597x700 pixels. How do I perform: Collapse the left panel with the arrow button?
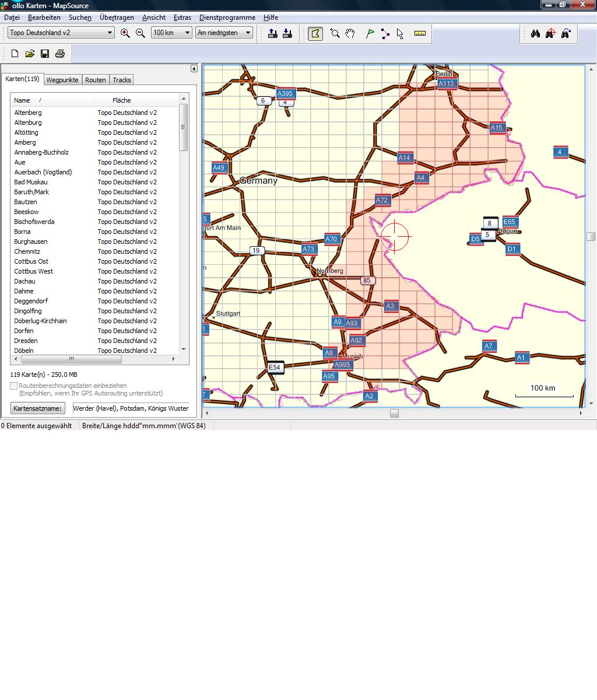click(194, 69)
